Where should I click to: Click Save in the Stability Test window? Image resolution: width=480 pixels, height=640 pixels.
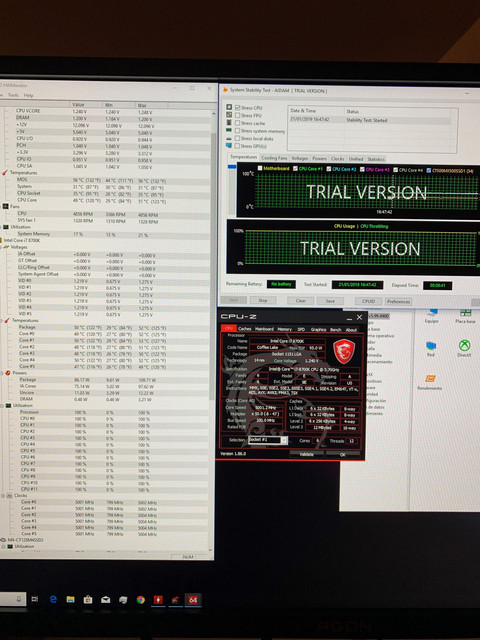(x=330, y=301)
